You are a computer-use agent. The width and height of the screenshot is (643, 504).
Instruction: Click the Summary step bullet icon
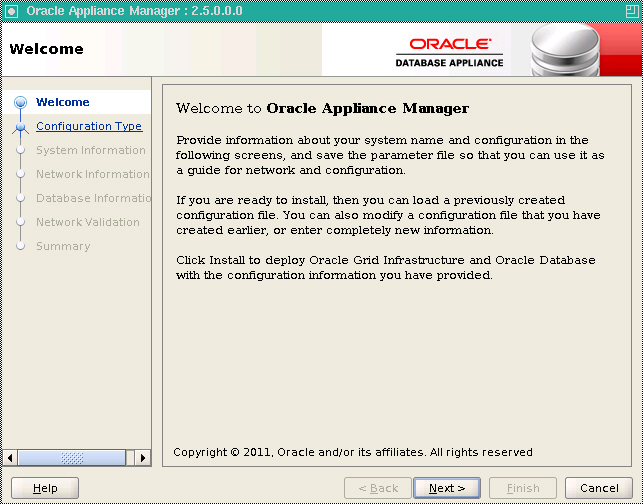tap(21, 246)
